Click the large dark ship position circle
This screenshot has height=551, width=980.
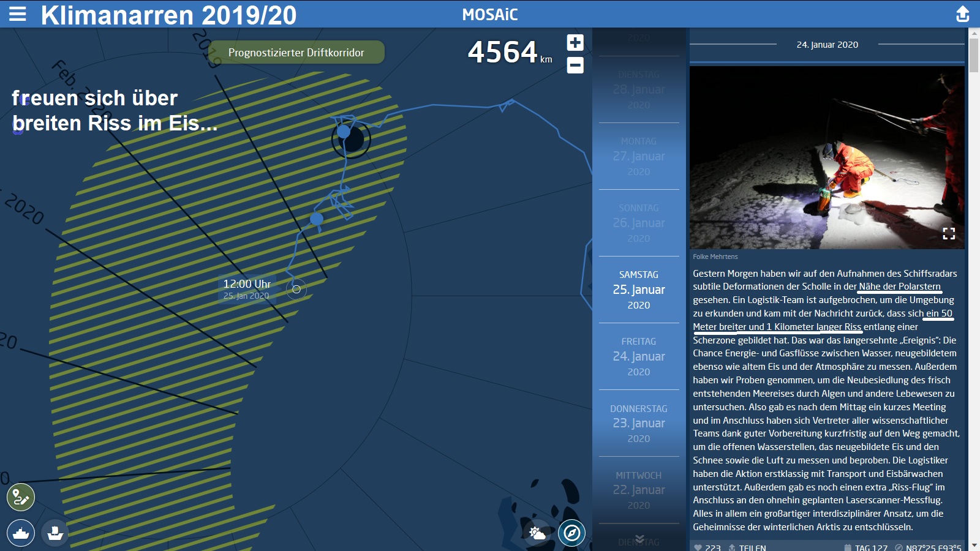point(352,140)
